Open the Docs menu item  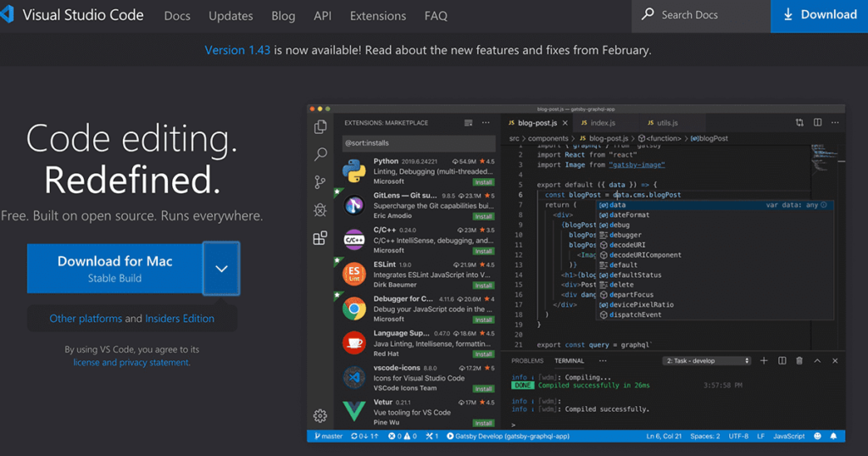[177, 16]
